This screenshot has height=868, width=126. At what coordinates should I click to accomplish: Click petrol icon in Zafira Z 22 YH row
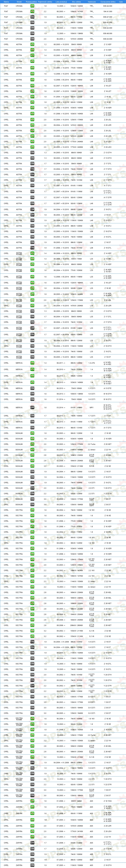coord(32,837)
